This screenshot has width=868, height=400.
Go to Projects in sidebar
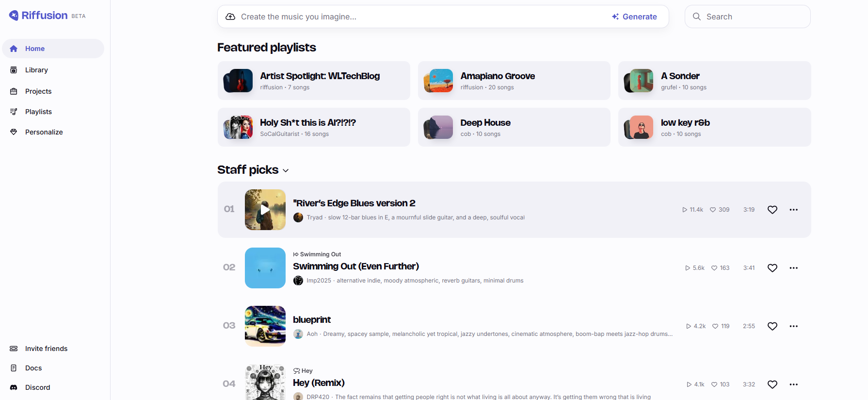click(53, 91)
